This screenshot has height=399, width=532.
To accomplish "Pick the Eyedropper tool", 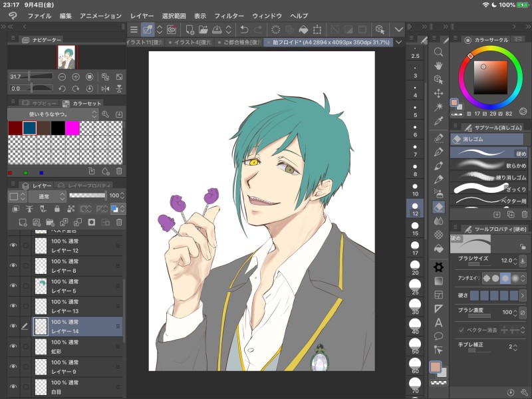I will [x=438, y=121].
